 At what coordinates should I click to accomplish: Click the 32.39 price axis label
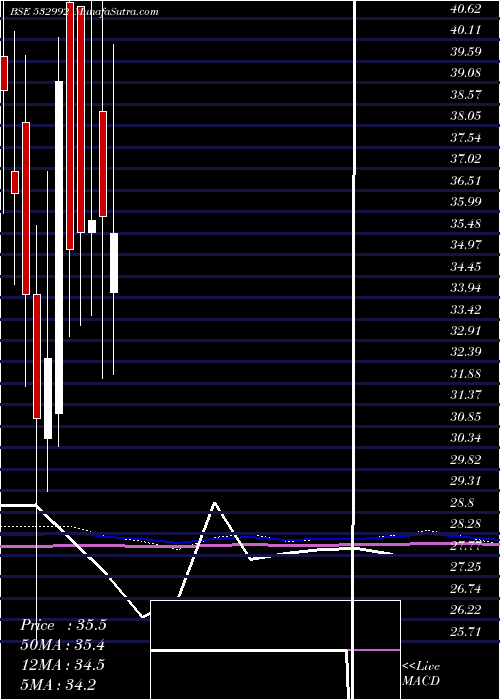click(466, 352)
